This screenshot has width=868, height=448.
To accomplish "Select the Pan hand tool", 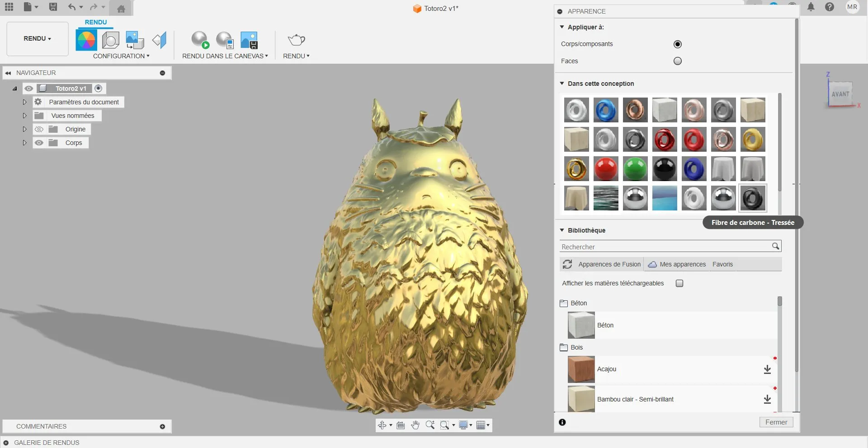I will [415, 425].
